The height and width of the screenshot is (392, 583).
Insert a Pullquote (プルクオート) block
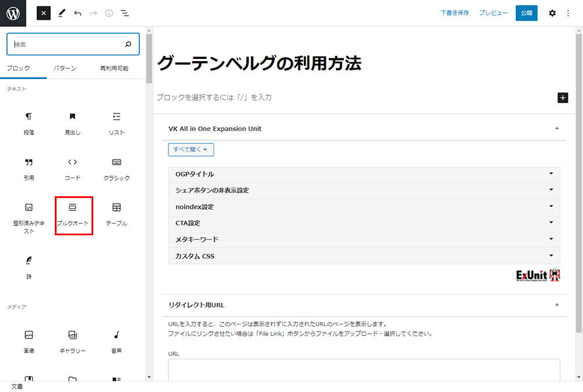point(73,214)
